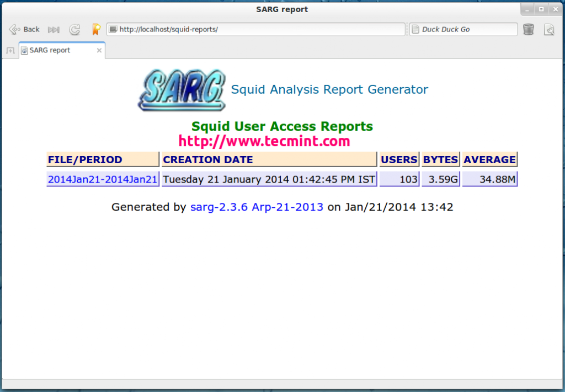Close the SARG report tab
Viewport: 565px width, 392px height.
pos(99,50)
